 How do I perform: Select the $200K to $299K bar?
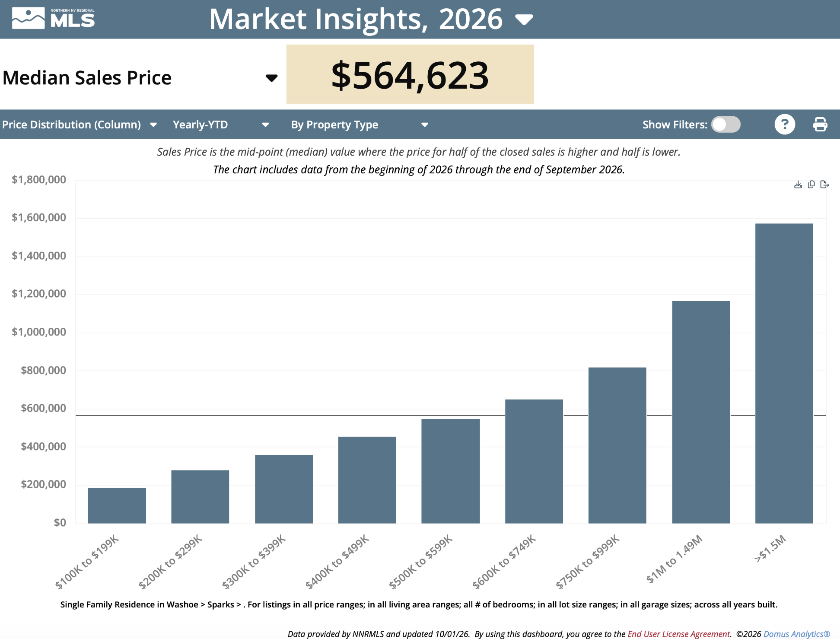[x=200, y=497]
